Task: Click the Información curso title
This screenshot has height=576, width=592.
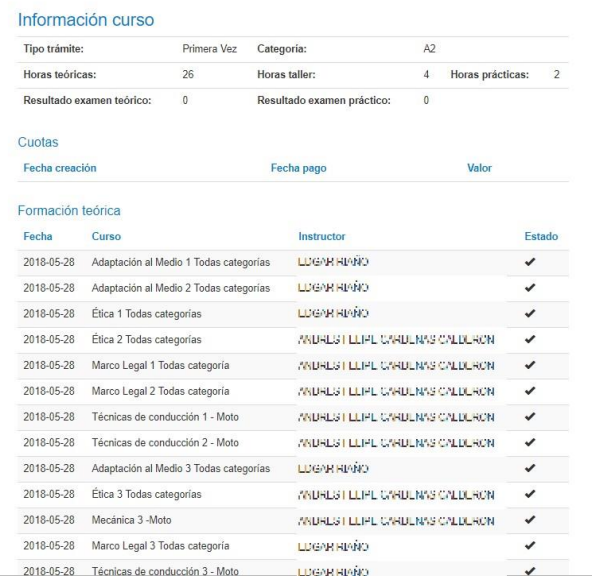Action: 86,20
